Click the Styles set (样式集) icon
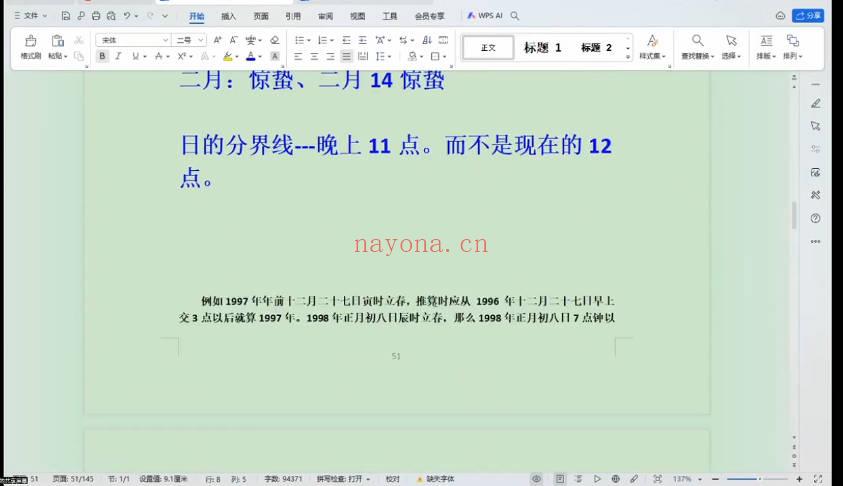 coord(652,41)
